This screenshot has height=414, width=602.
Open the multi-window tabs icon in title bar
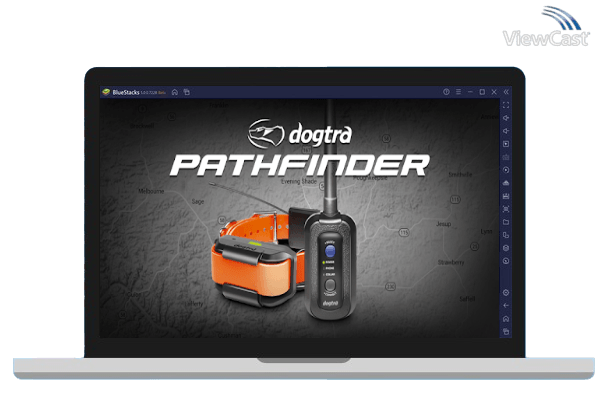pyautogui.click(x=187, y=92)
